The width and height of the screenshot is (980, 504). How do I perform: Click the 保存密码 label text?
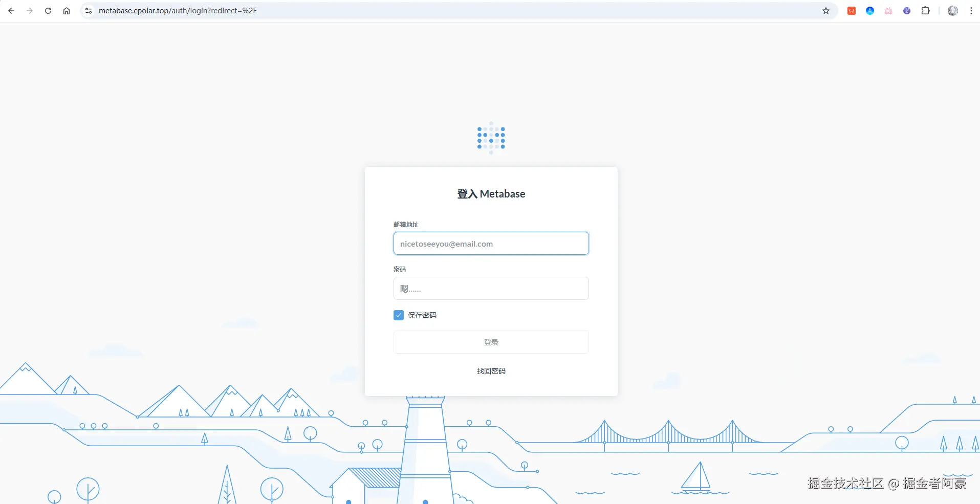pos(422,315)
